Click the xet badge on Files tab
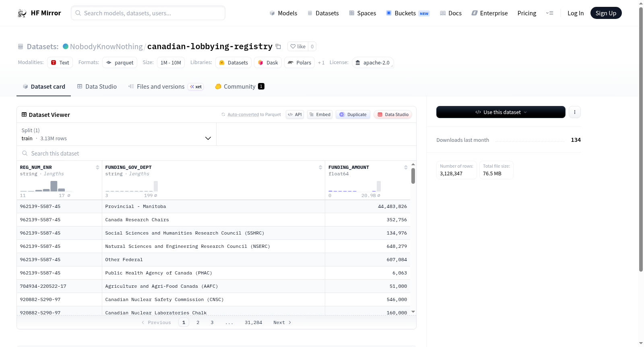The width and height of the screenshot is (644, 347). [196, 87]
